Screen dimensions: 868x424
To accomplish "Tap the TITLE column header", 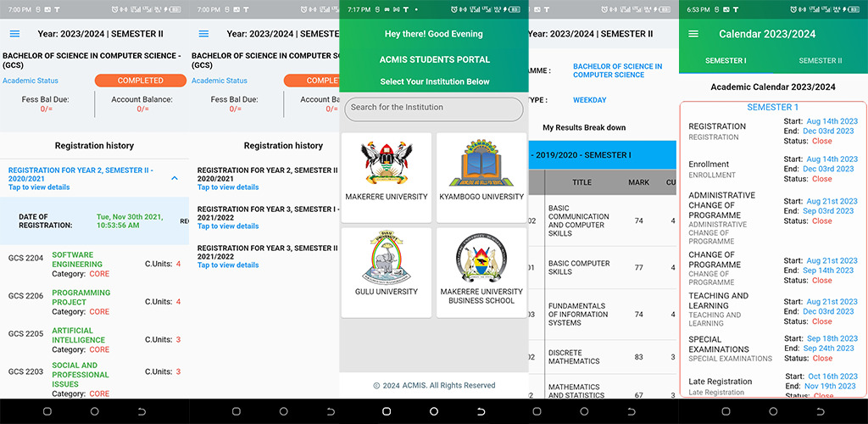I will pos(581,182).
